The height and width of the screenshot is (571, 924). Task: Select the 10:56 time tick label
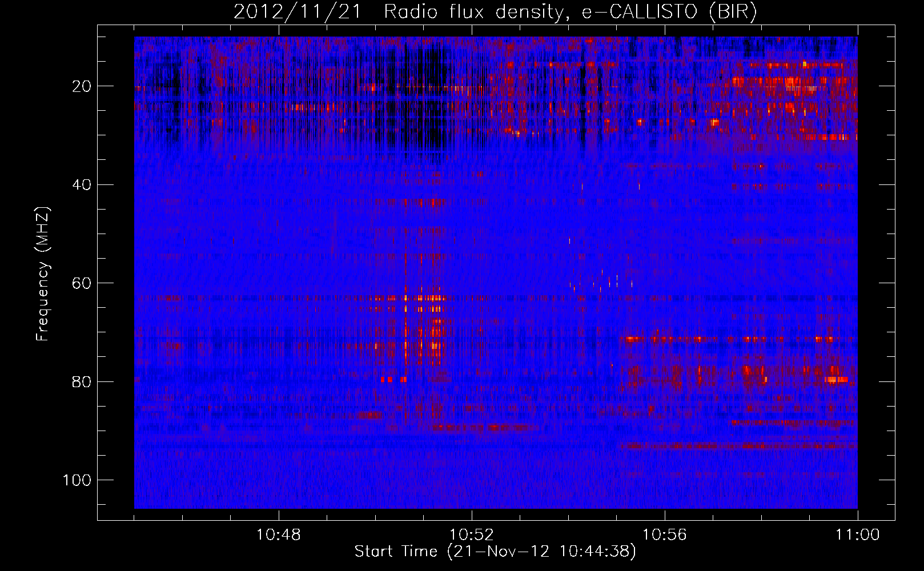pyautogui.click(x=665, y=535)
